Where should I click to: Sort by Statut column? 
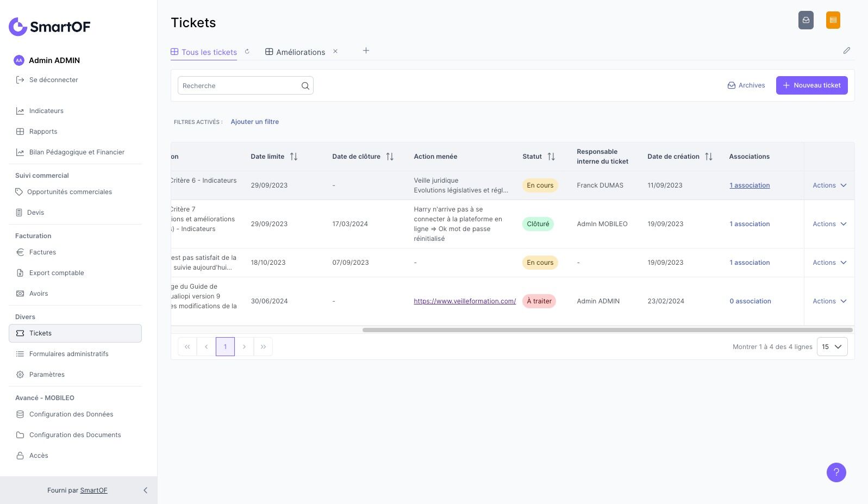click(551, 157)
